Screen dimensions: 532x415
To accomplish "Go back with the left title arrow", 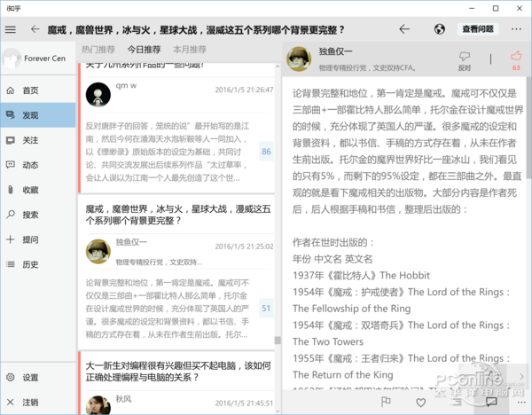I will pos(35,29).
